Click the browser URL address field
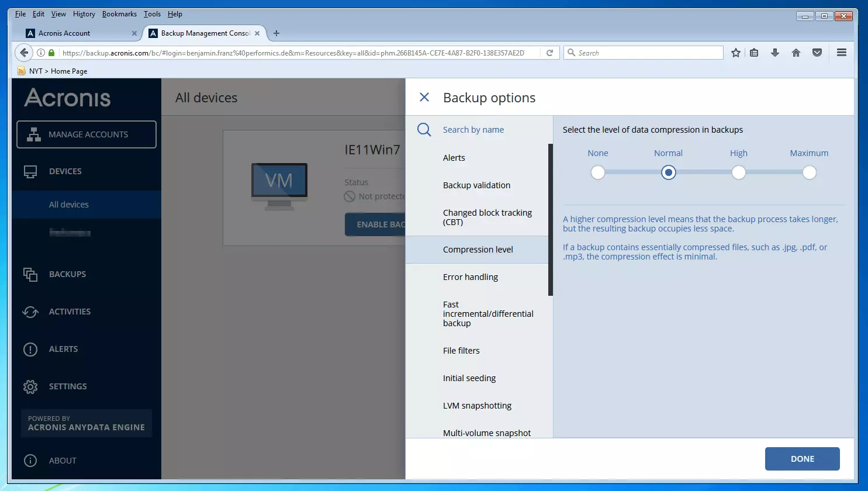The height and width of the screenshot is (491, 868). (x=293, y=53)
